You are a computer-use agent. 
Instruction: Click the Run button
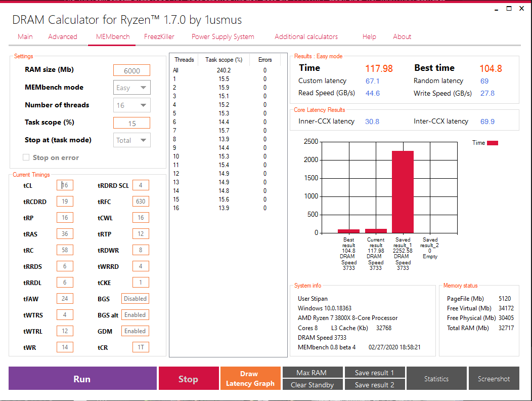[x=82, y=378]
